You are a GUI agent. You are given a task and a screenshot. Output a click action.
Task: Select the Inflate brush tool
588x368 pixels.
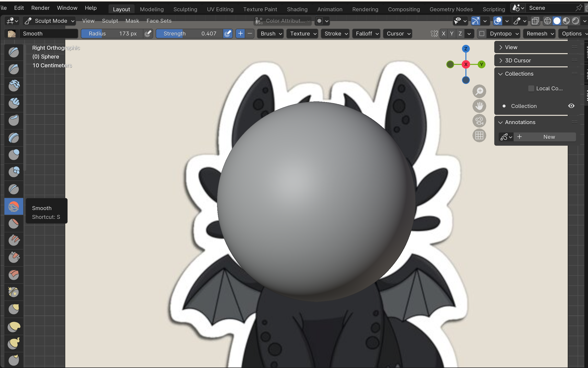tap(14, 155)
